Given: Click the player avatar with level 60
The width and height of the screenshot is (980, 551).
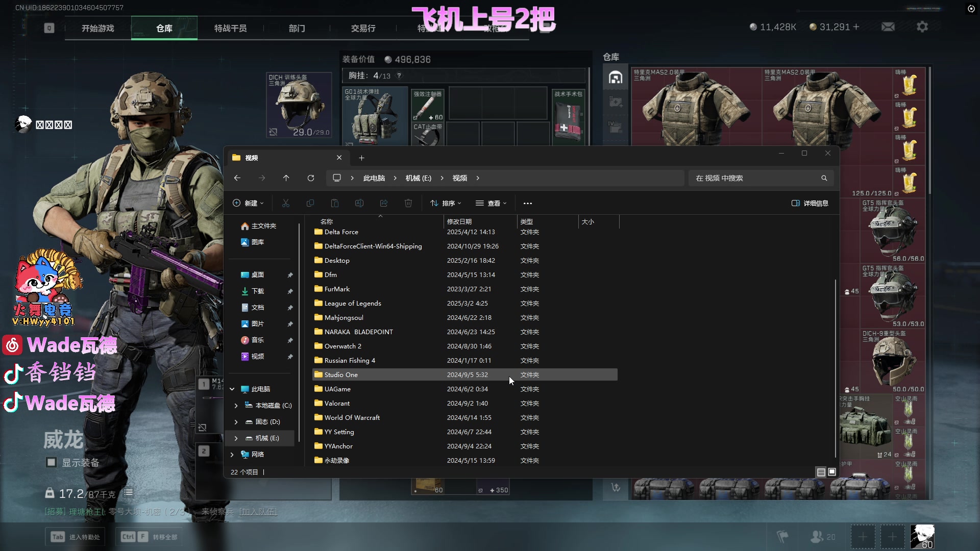Looking at the screenshot, I should coord(923,537).
